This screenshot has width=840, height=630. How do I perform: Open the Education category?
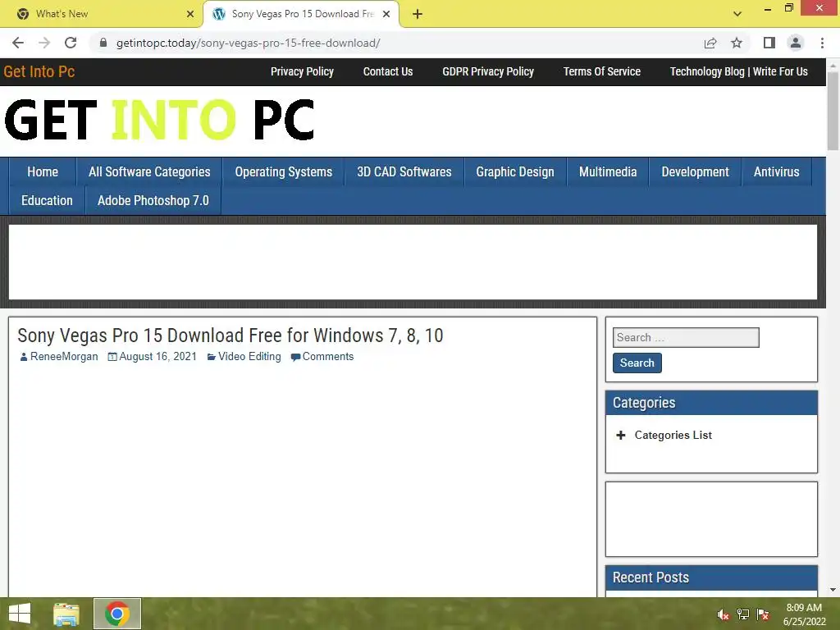(x=47, y=201)
